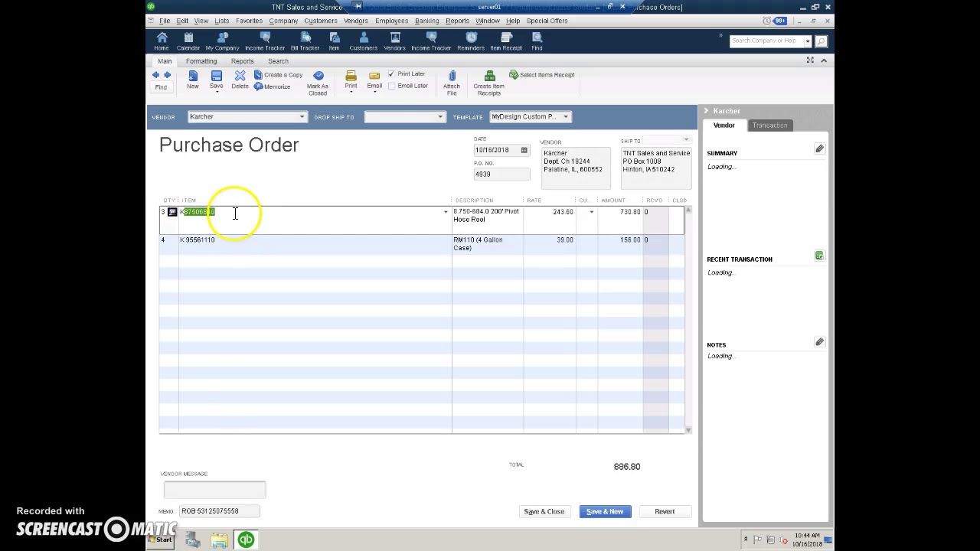Viewport: 980px width, 551px height.
Task: Create a New purchase order
Action: coord(193,80)
